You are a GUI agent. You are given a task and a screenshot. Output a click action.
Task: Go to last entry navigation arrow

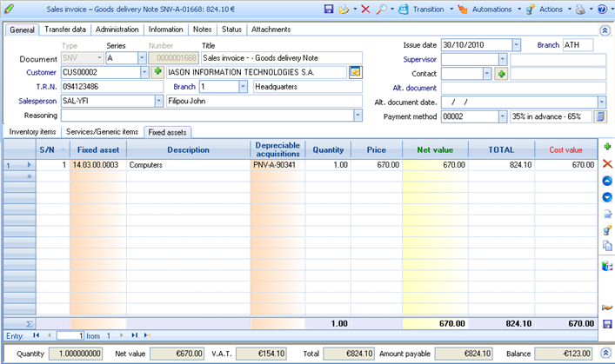click(135, 335)
